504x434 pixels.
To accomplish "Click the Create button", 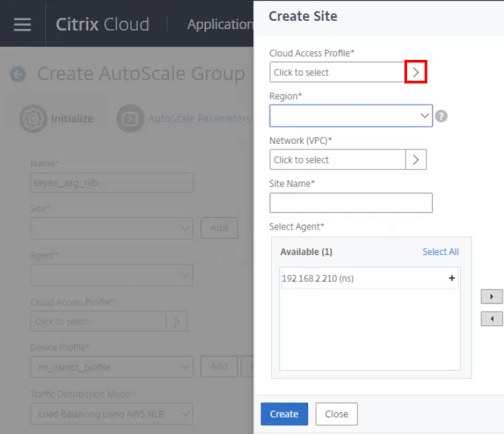I will point(284,414).
